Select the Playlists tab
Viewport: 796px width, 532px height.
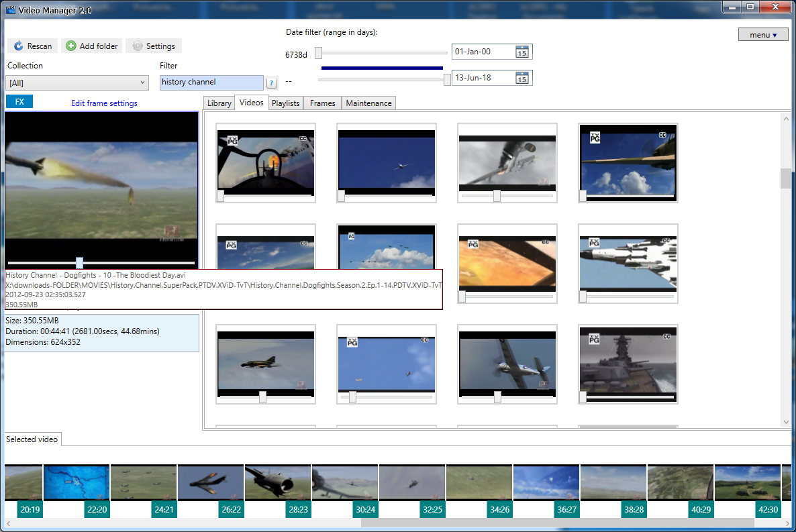(x=285, y=103)
